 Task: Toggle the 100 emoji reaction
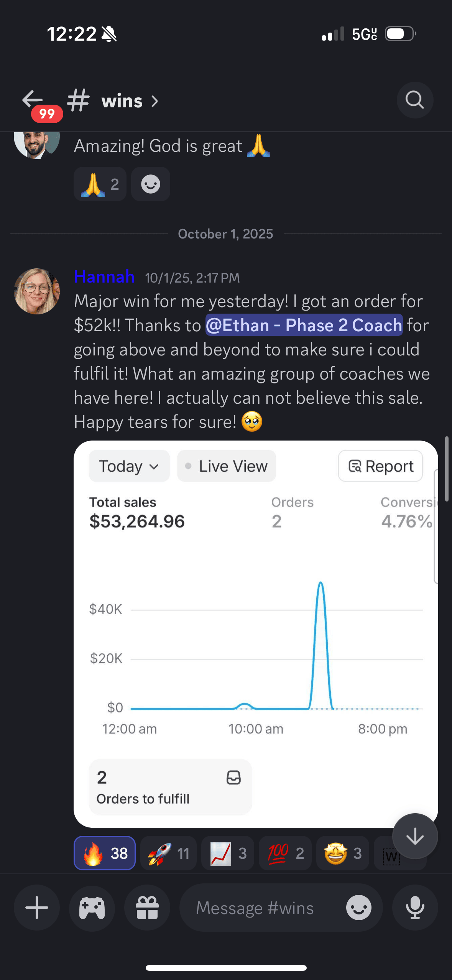coord(285,853)
